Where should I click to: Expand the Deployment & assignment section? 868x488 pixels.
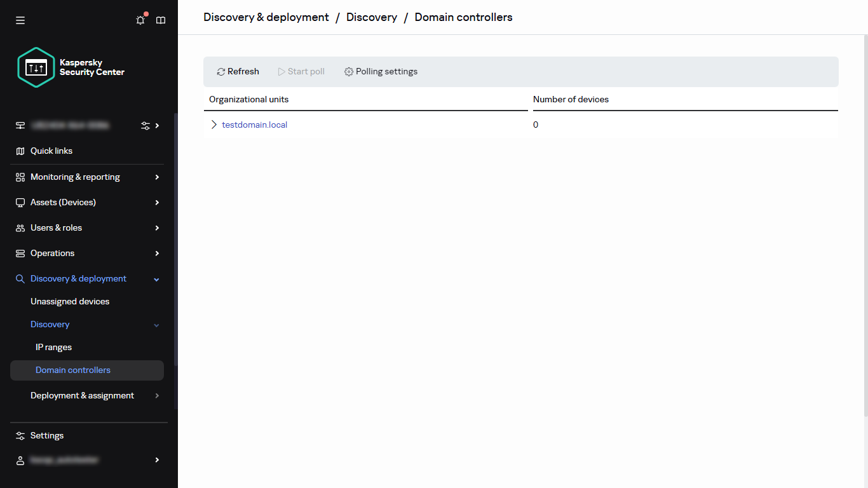(x=156, y=395)
